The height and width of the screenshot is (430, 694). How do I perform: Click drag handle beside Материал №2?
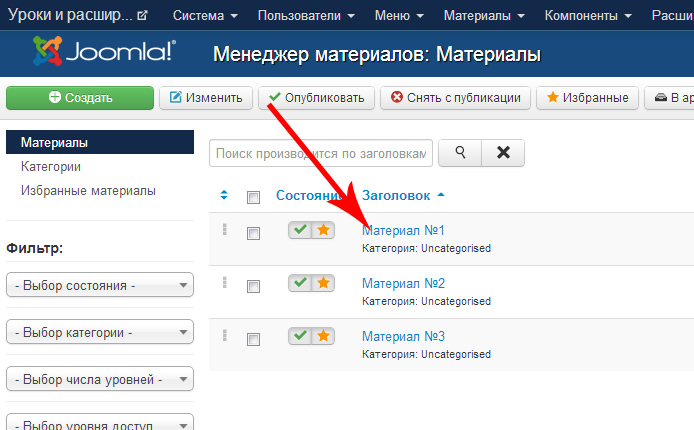[x=224, y=283]
